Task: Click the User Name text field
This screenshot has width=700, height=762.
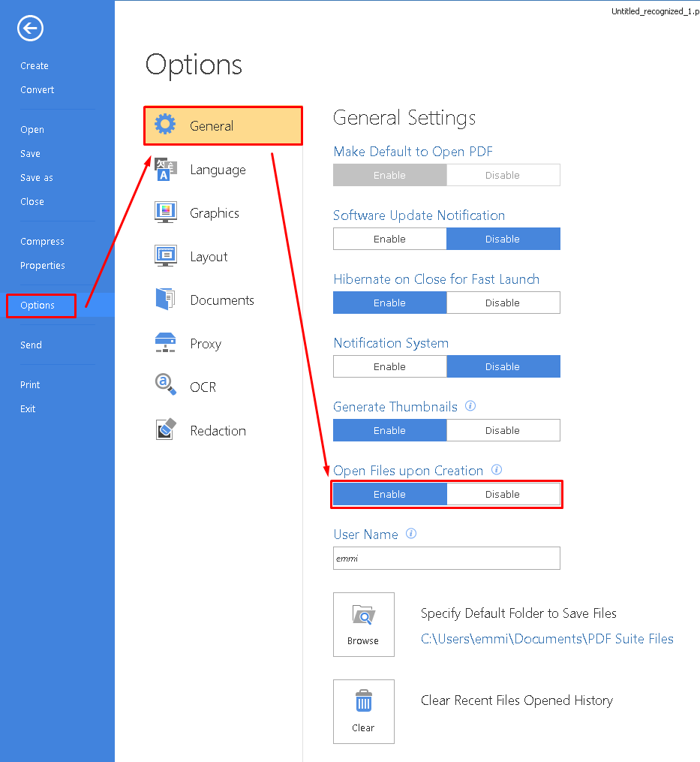Action: pos(446,559)
